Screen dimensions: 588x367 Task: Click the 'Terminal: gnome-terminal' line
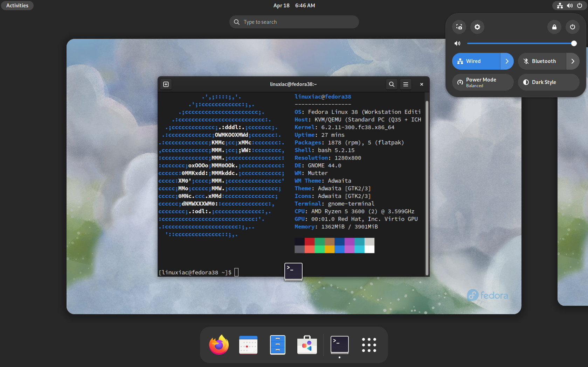(x=334, y=204)
